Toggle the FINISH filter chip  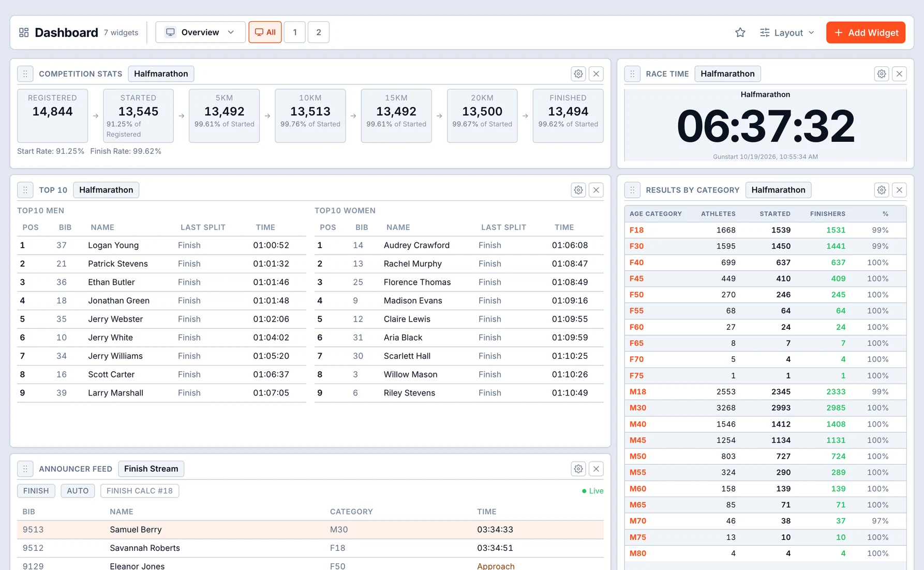(36, 491)
